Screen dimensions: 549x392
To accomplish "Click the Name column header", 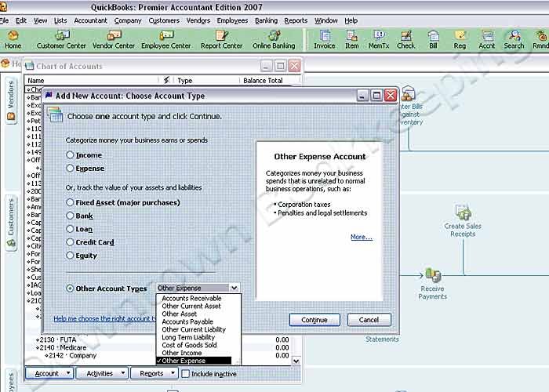I will tap(91, 81).
